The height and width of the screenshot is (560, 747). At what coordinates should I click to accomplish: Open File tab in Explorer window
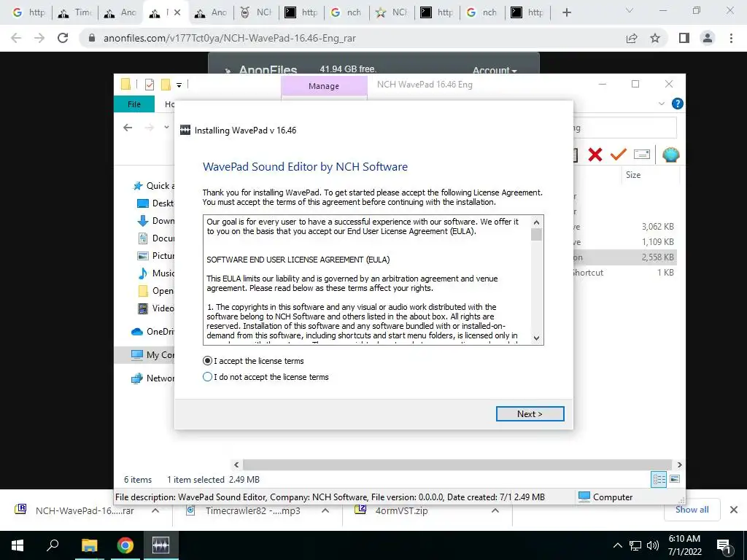click(134, 104)
